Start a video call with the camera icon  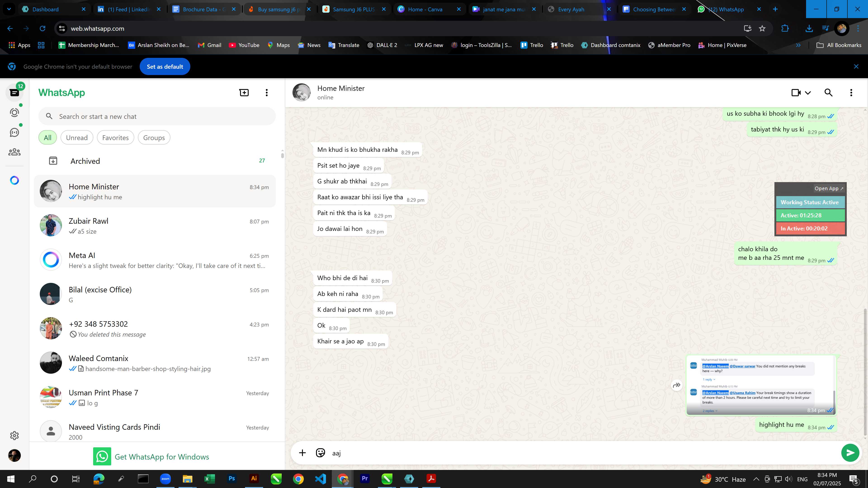(x=796, y=93)
